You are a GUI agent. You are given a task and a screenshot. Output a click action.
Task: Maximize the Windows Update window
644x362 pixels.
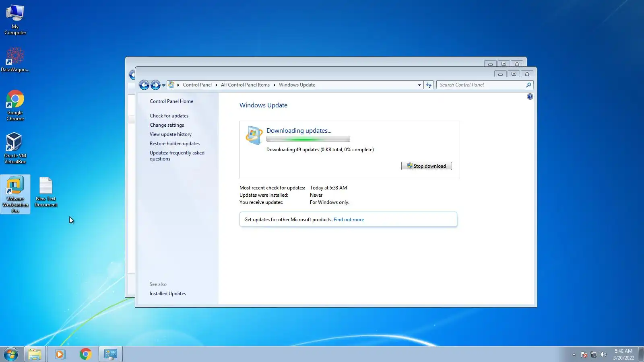click(514, 74)
